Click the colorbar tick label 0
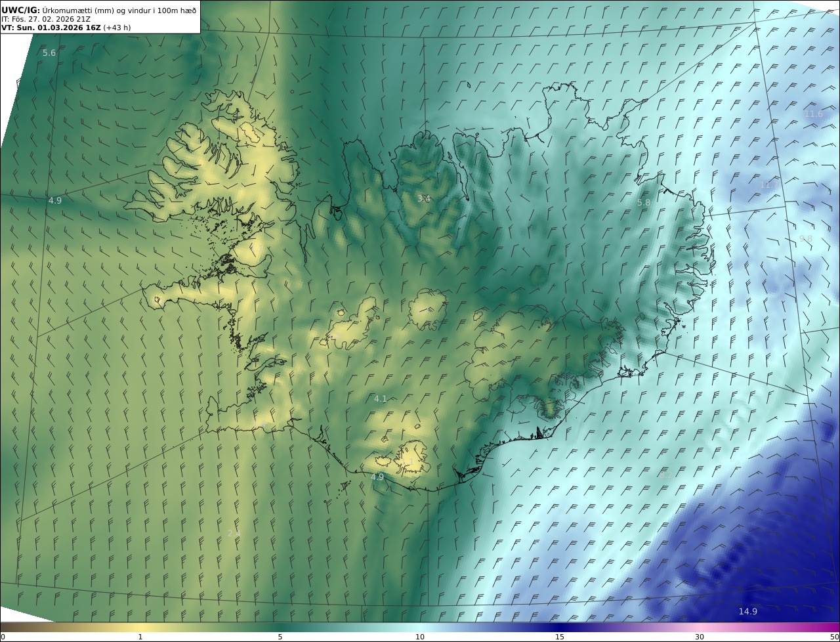 point(3,637)
